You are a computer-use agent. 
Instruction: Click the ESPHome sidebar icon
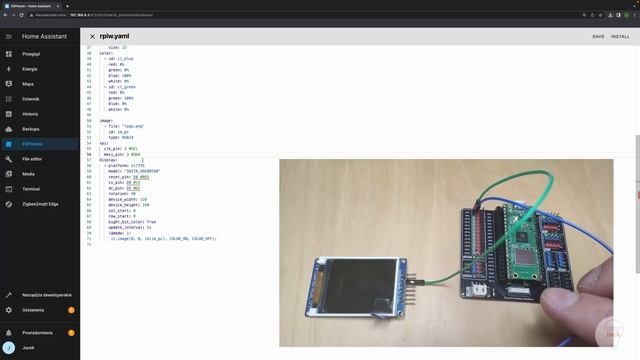[x=9, y=144]
